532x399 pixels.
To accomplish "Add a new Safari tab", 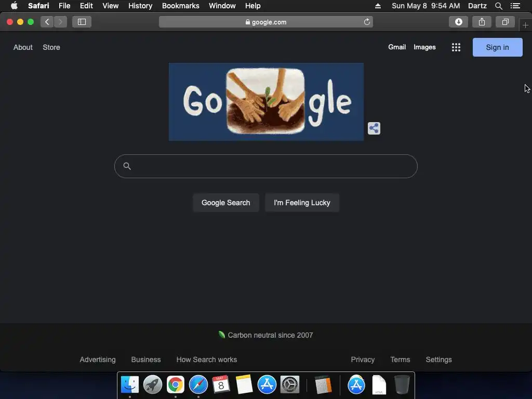I will point(525,25).
